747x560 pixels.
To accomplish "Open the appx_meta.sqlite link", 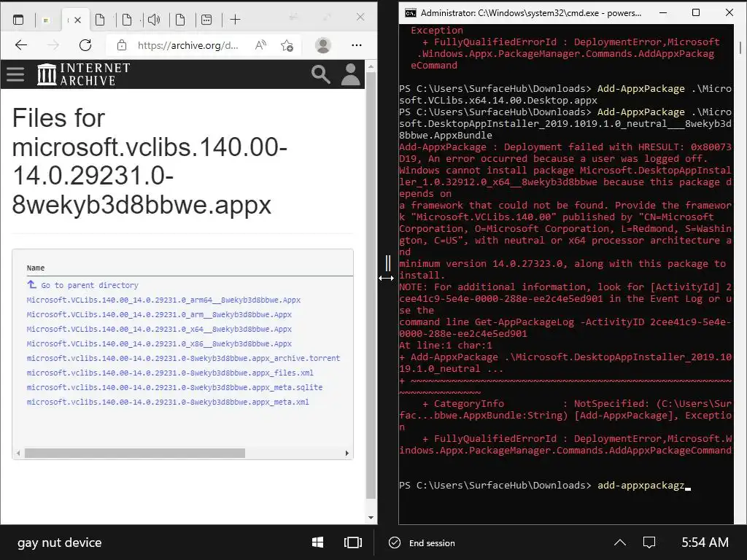I will tap(174, 388).
